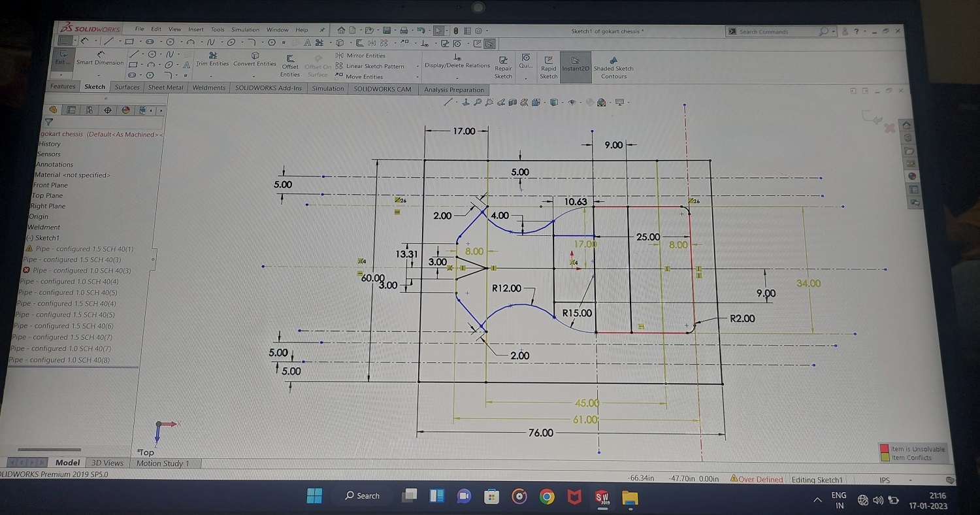This screenshot has height=515, width=980.
Task: Click the Smart Dimension tool
Action: tap(99, 58)
